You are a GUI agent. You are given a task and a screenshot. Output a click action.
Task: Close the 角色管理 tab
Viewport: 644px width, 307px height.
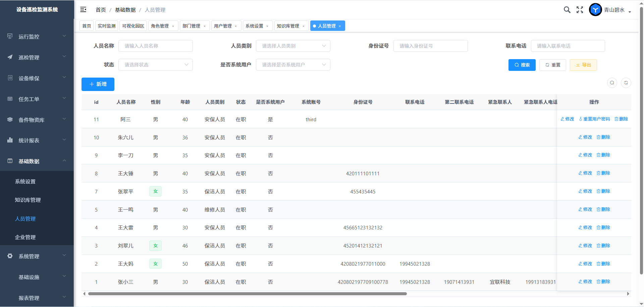click(x=173, y=26)
